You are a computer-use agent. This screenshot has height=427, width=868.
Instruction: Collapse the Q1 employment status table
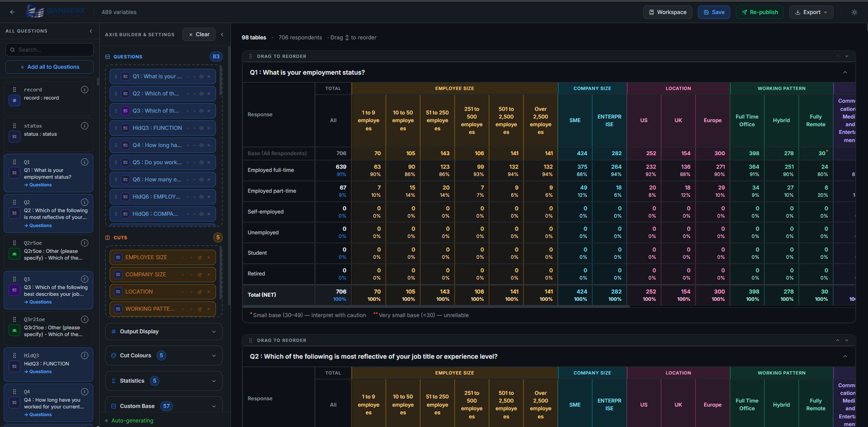coord(845,72)
